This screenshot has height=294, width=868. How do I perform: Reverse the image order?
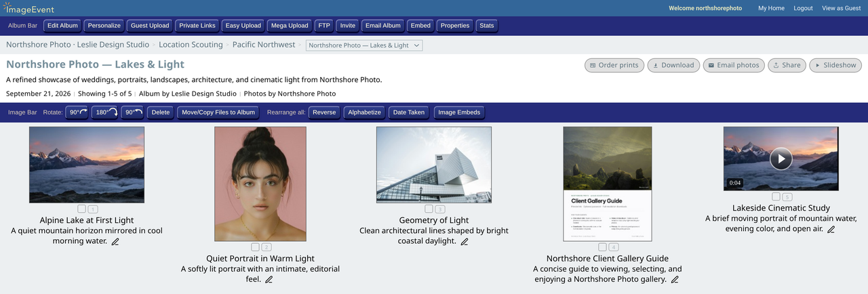tap(324, 112)
